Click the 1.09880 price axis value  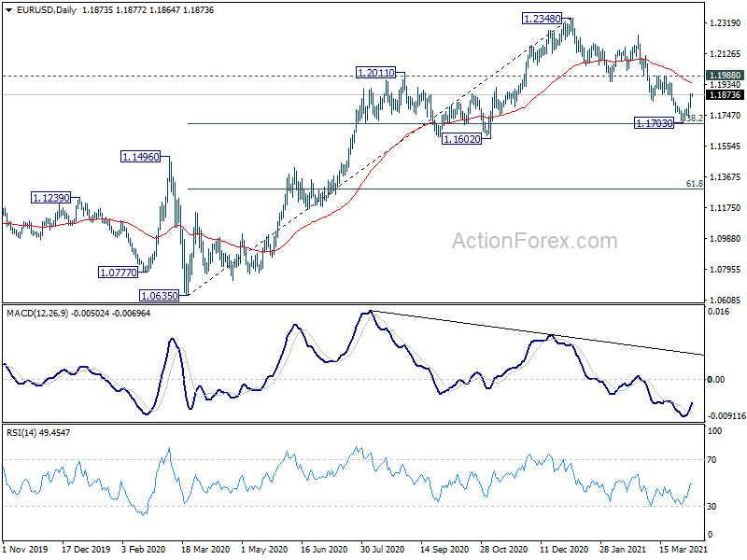(x=726, y=239)
